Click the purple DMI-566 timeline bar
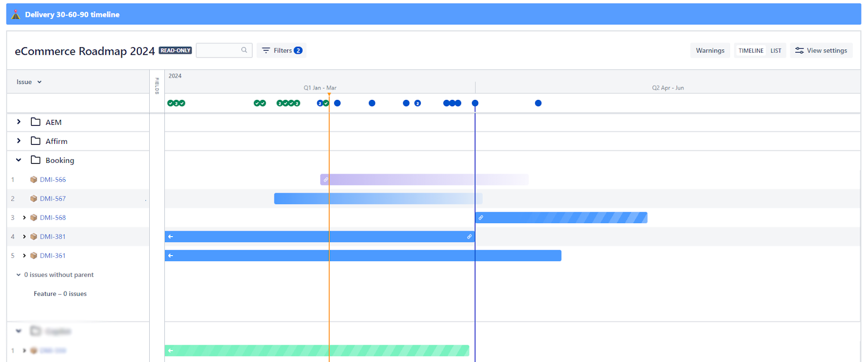Screen dimensions: 868x362 point(423,180)
